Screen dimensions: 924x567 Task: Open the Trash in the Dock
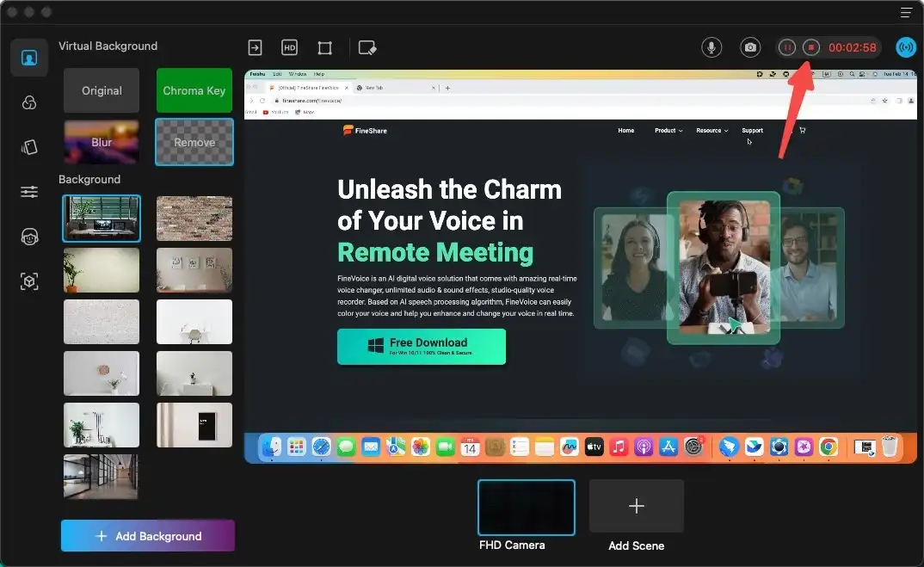pyautogui.click(x=890, y=447)
